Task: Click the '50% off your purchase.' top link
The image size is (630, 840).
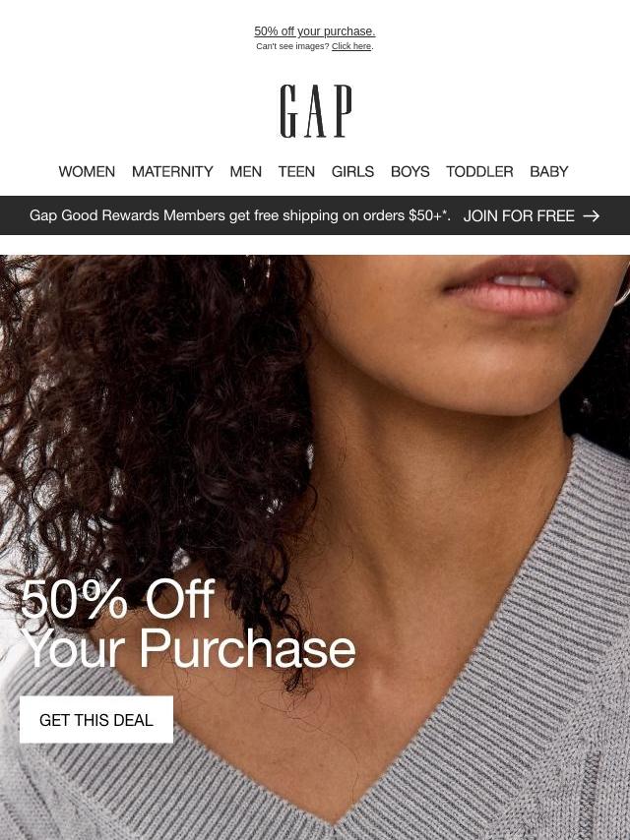Action: coord(315,31)
